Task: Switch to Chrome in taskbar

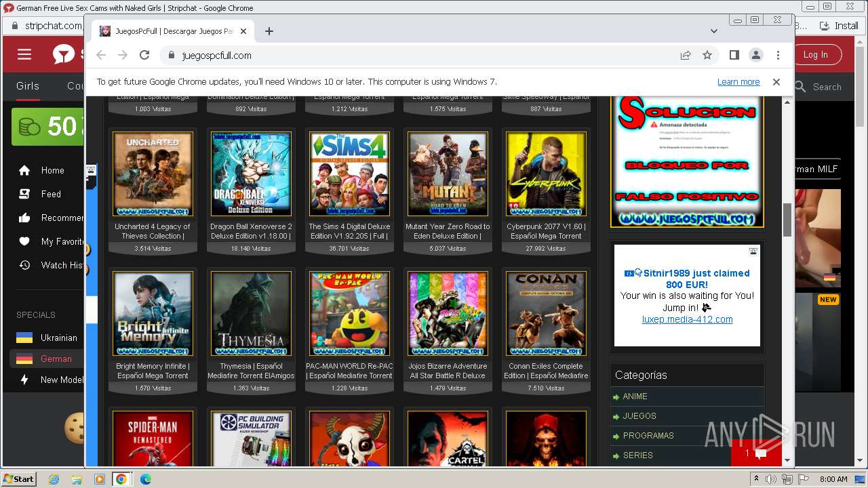Action: tap(121, 479)
